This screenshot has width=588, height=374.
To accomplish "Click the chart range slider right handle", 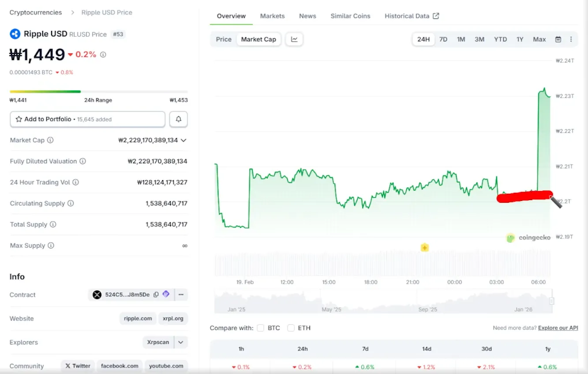I will 551,301.
